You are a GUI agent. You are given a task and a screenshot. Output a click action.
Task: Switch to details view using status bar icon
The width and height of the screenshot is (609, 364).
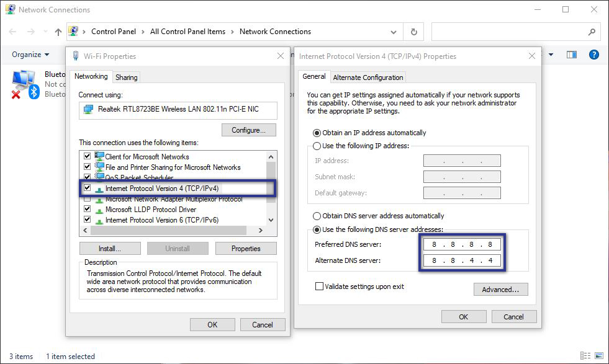(x=584, y=355)
